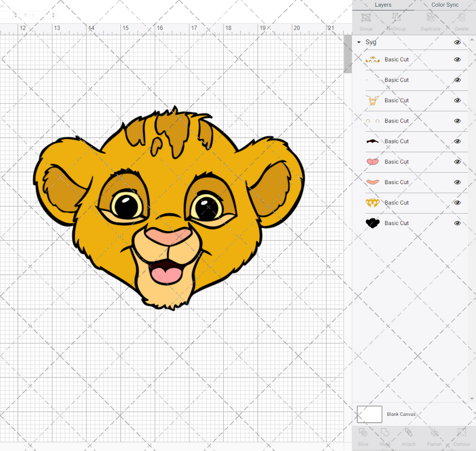The height and width of the screenshot is (451, 476).
Task: Collapse the Syg layer group
Action: click(358, 42)
